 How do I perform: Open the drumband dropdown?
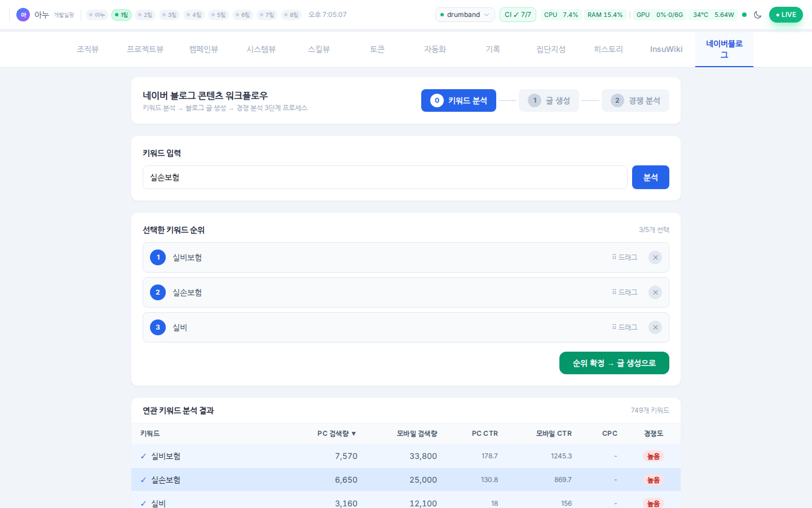465,15
